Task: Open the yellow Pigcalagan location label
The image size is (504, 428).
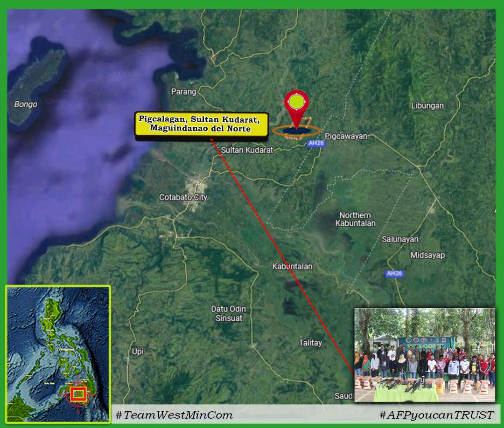Action: 202,125
